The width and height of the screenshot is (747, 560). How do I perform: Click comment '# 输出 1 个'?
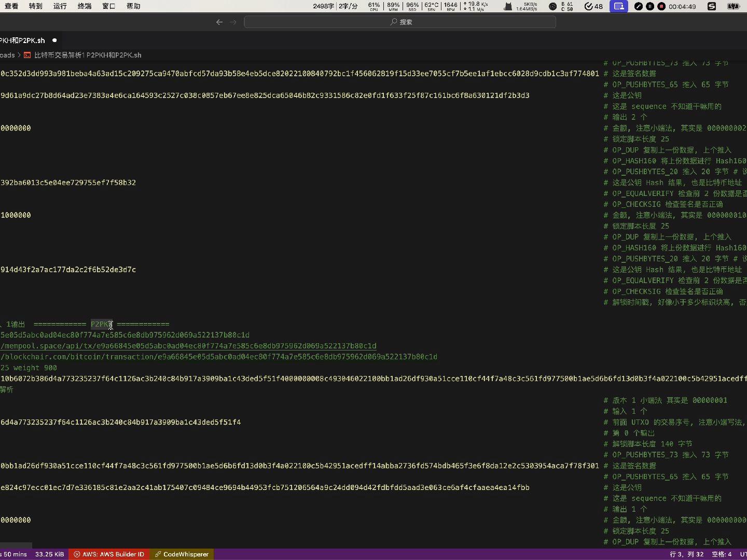[625, 509]
